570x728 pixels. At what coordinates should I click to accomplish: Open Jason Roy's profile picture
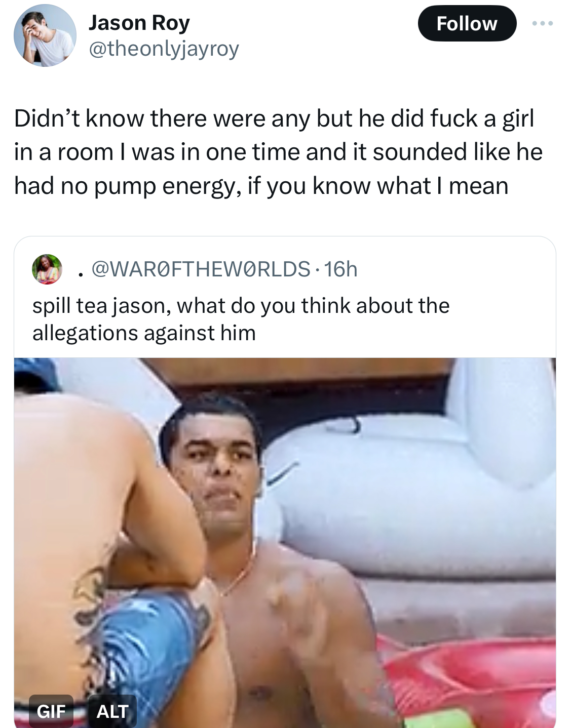45,36
